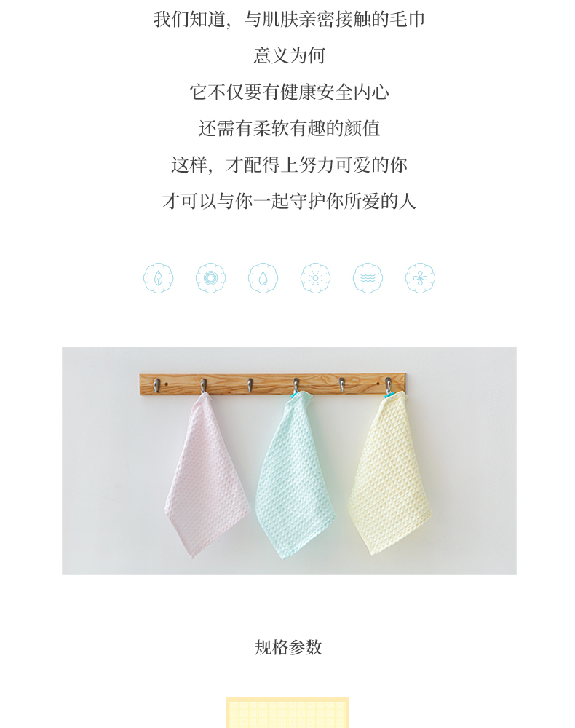Click the sun rays icon
Image resolution: width=575 pixels, height=728 pixels.
coord(316,278)
